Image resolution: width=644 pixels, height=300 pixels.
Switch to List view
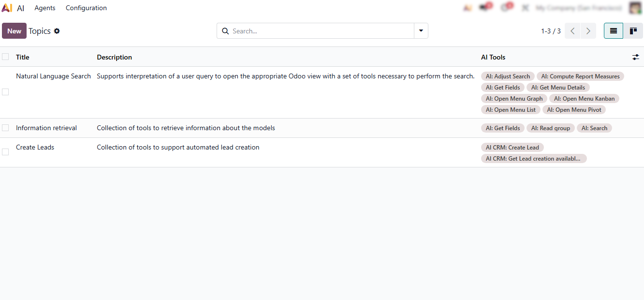614,31
